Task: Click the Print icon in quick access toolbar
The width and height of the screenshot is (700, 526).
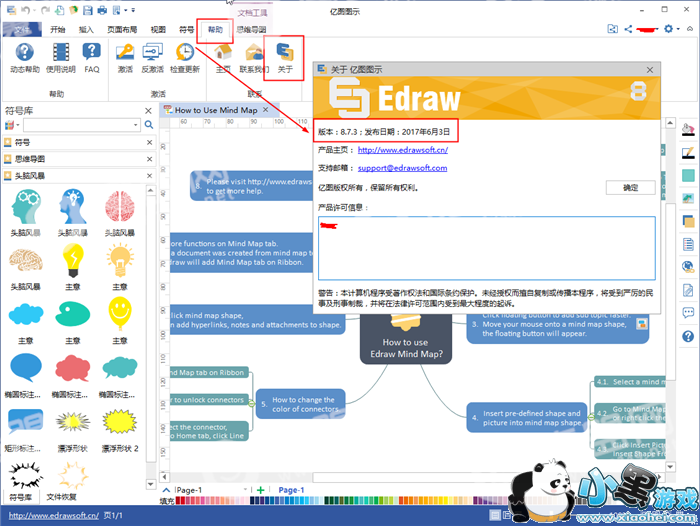Action: click(x=102, y=10)
